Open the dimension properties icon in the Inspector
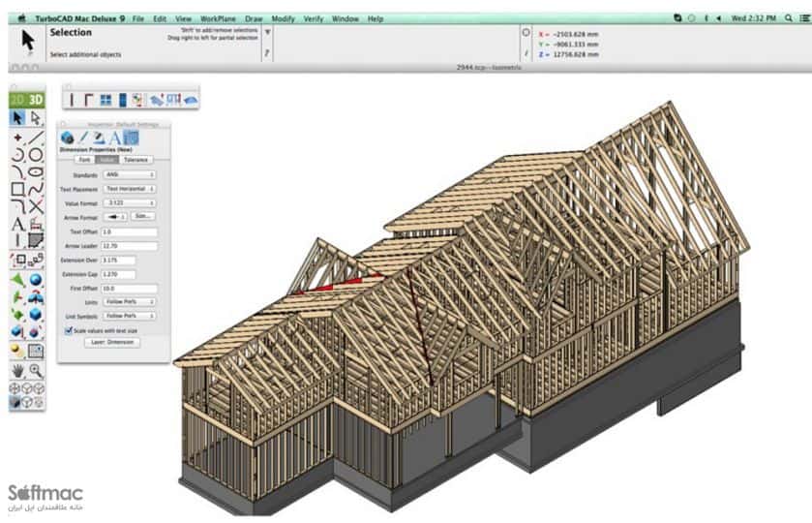Image resolution: width=812 pixels, height=523 pixels. coord(131,138)
